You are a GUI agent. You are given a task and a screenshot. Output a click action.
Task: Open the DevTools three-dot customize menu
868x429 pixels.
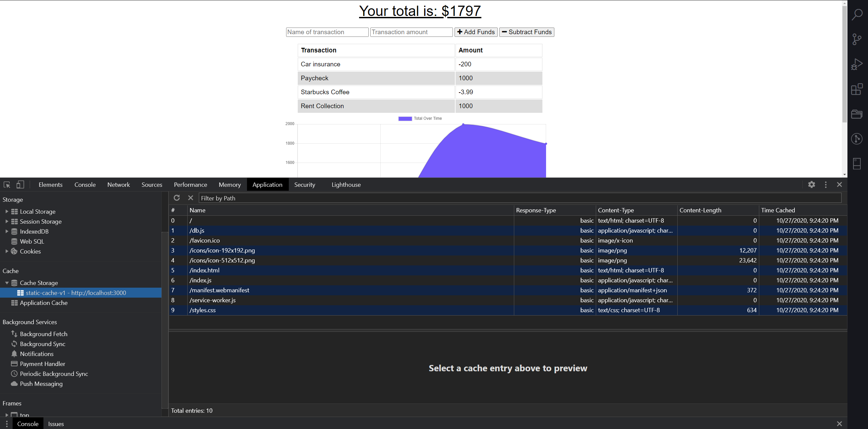826,184
